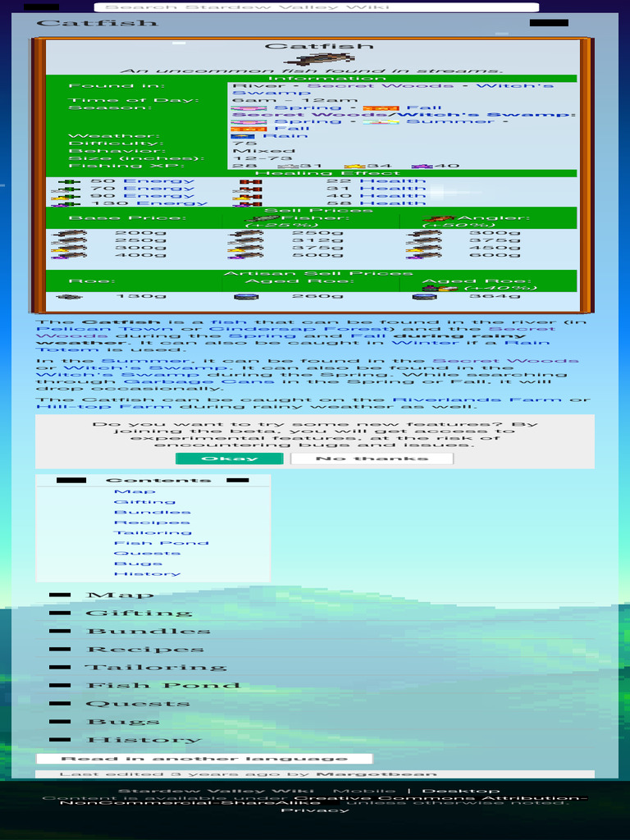Click No thanks on the beta prompt
Screen dimensions: 630x840
372,459
